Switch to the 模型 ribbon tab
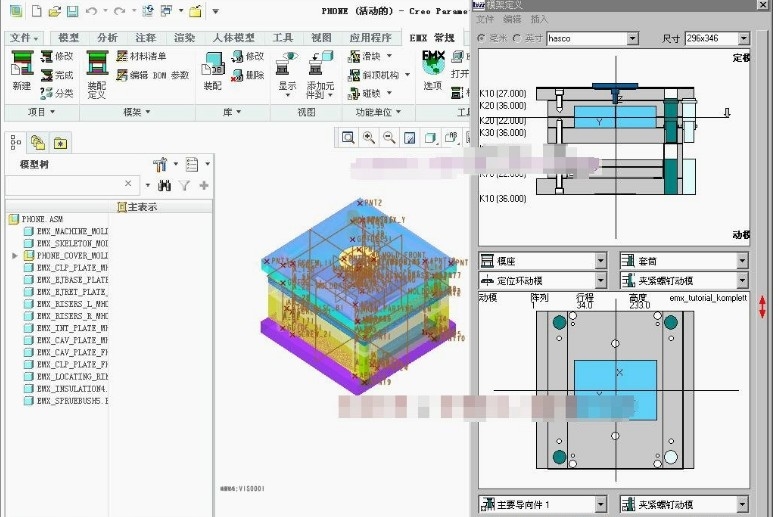This screenshot has height=517, width=779. [69, 38]
